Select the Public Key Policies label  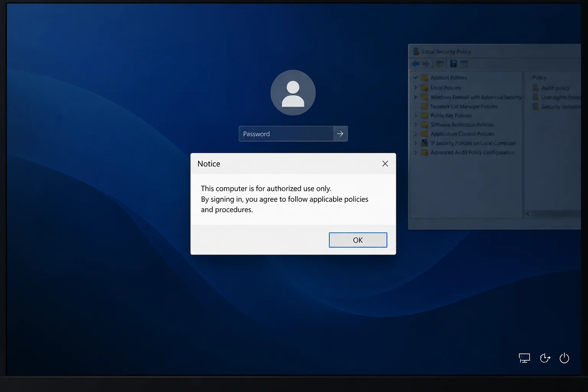[x=451, y=115]
